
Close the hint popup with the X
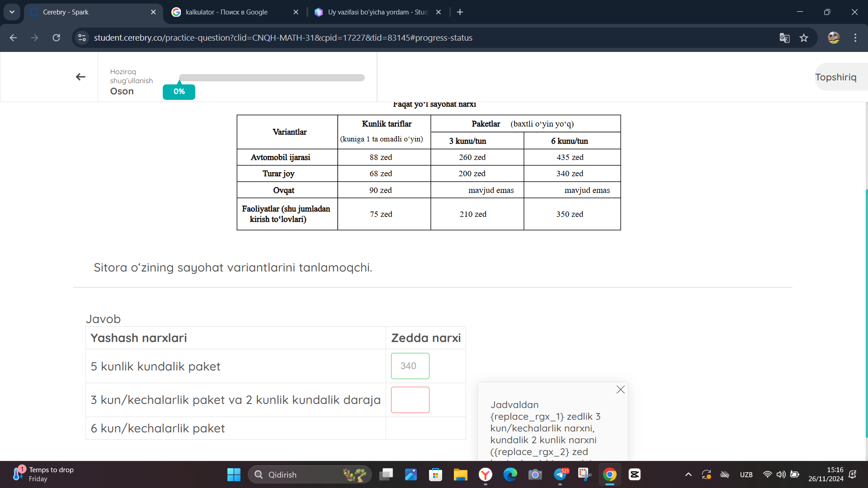(x=620, y=389)
